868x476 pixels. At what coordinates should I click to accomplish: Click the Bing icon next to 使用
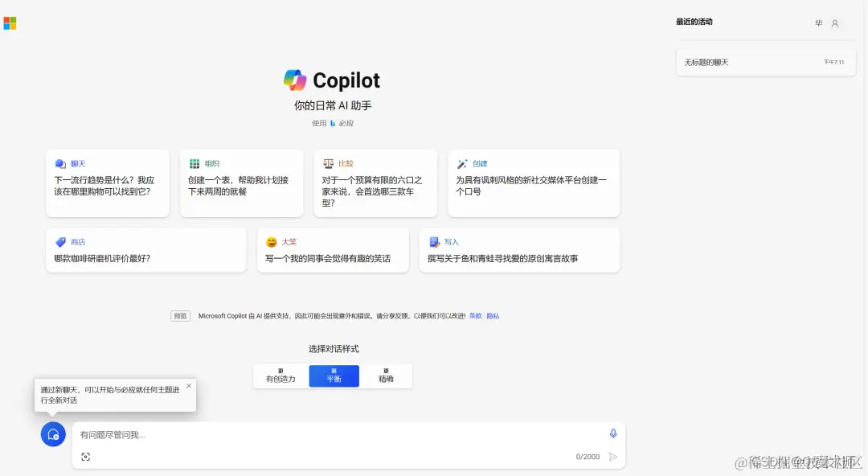pos(334,123)
